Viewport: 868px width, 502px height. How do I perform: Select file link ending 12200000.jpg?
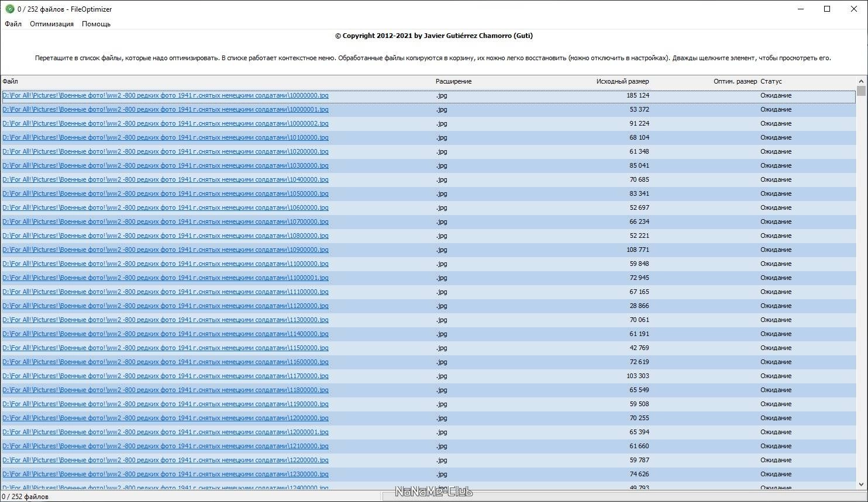coord(166,460)
